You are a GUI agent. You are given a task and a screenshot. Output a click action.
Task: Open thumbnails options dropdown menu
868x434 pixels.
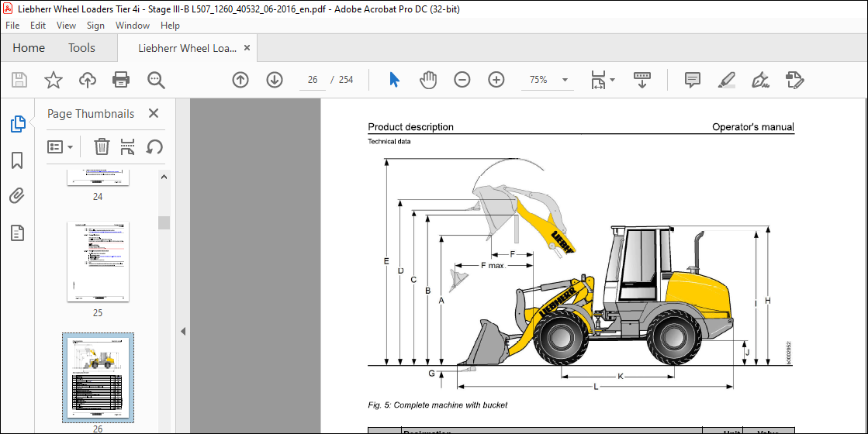[x=61, y=147]
